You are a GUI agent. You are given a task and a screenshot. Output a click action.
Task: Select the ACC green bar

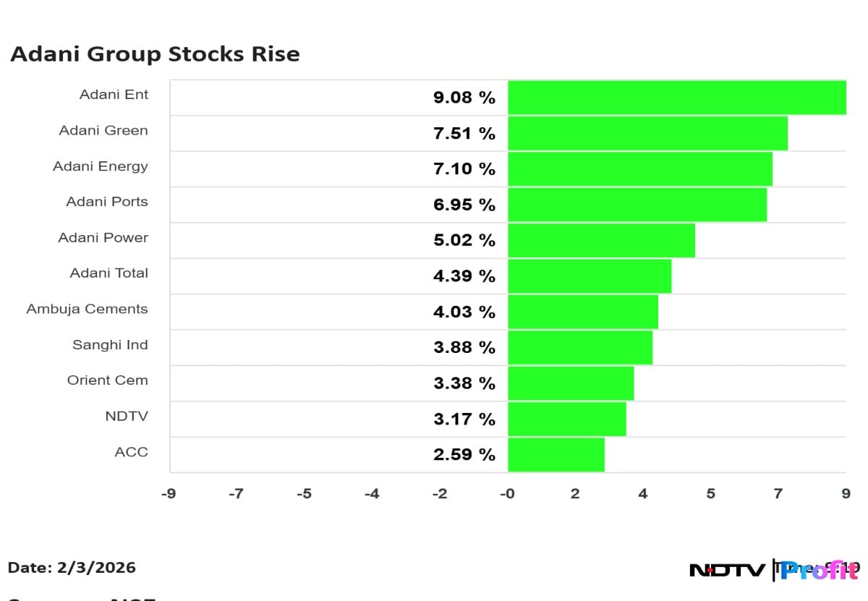[x=556, y=455]
